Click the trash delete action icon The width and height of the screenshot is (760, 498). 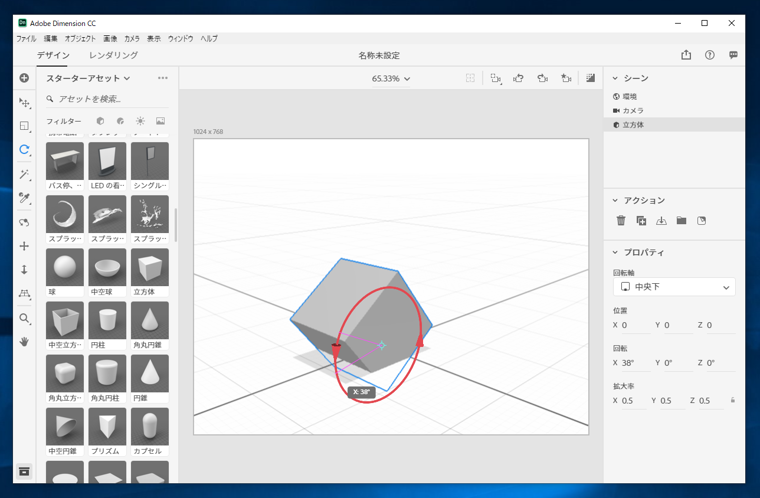pos(621,221)
